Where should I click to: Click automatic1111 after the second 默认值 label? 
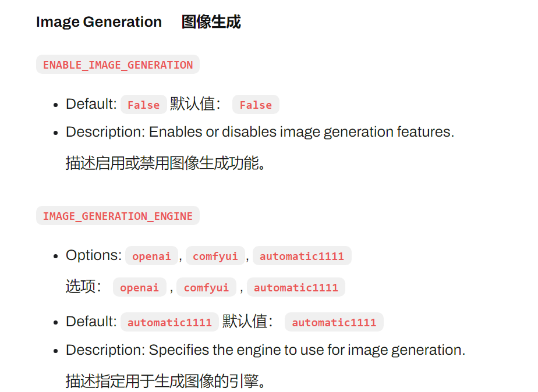coord(334,322)
